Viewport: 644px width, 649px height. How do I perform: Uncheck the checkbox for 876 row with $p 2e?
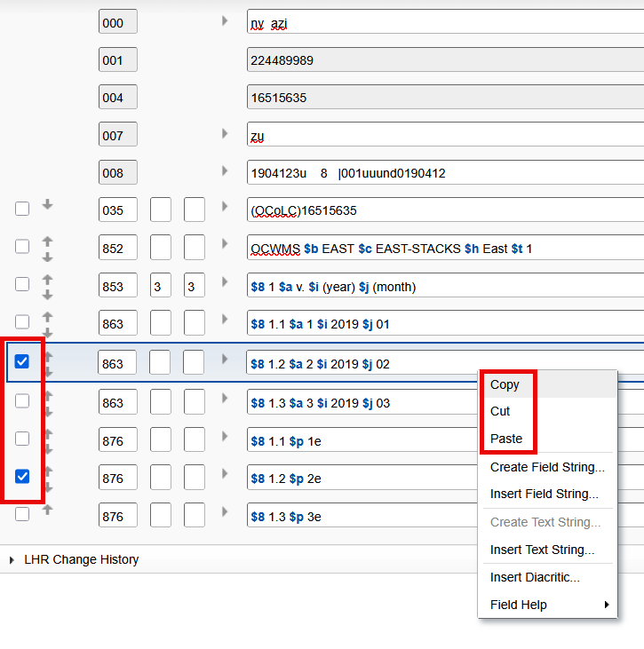point(22,477)
